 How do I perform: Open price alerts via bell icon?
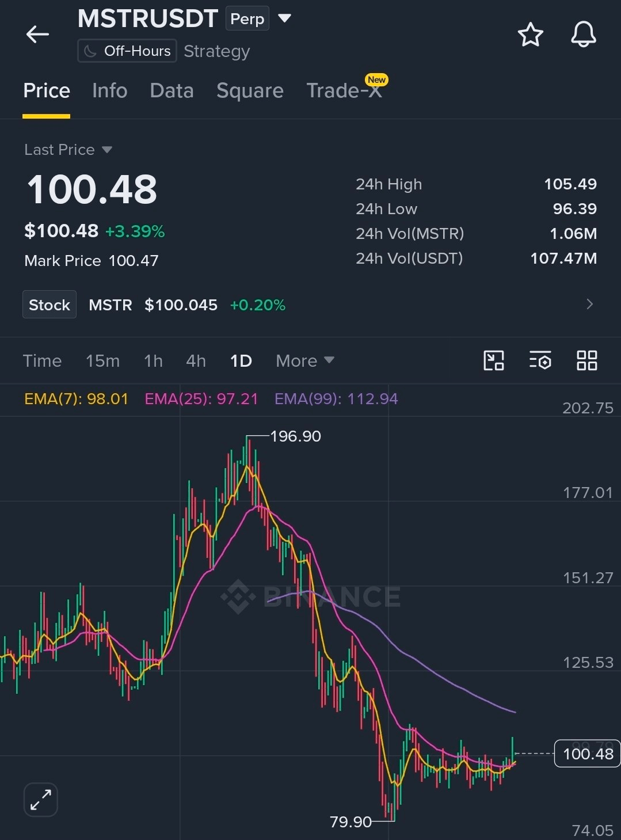(583, 35)
